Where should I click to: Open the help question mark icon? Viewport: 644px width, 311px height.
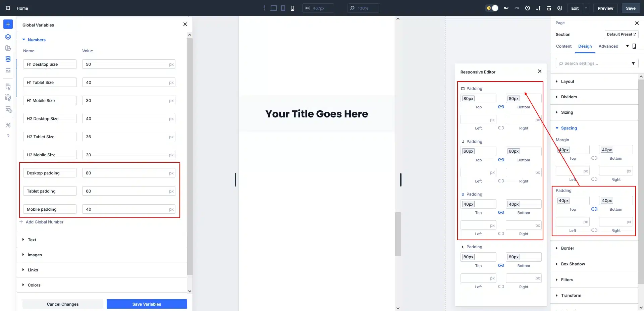coord(8,136)
